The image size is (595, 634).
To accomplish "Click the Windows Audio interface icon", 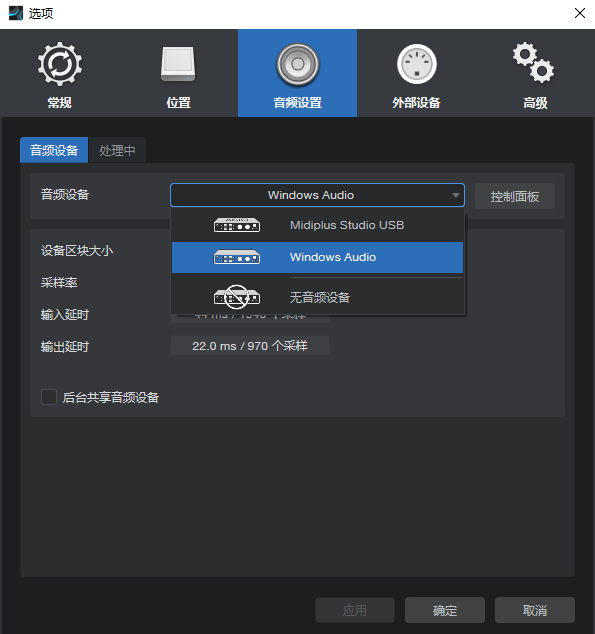I will [237, 257].
